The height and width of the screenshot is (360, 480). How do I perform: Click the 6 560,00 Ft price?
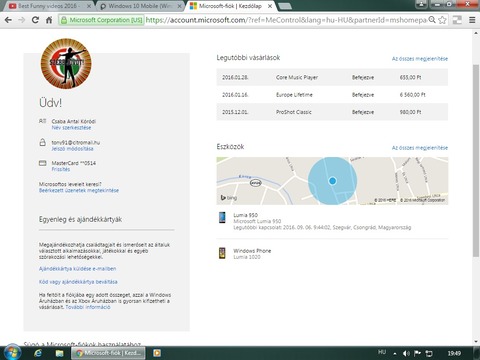412,95
